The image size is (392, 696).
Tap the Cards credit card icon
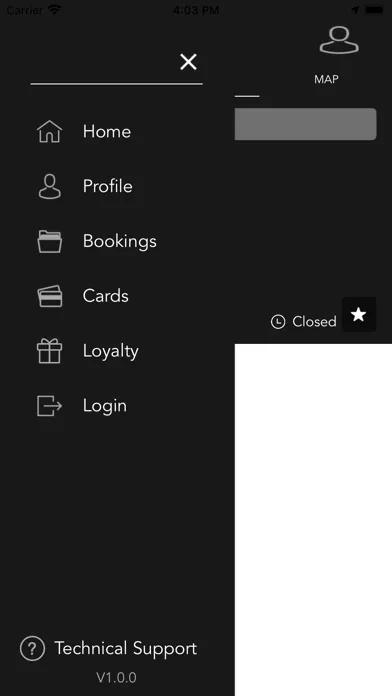(x=49, y=296)
